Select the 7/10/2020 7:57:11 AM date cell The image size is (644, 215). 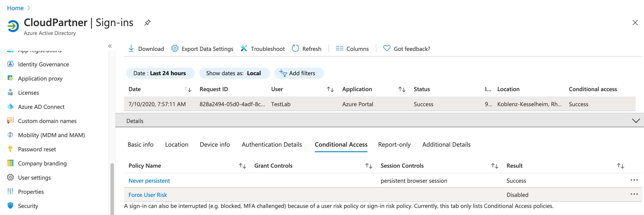tap(157, 104)
